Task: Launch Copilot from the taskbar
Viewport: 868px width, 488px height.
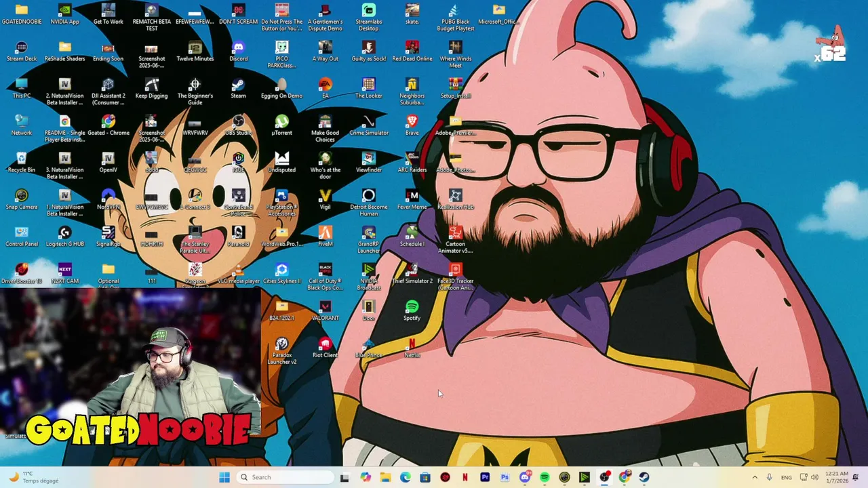Action: pyautogui.click(x=366, y=477)
